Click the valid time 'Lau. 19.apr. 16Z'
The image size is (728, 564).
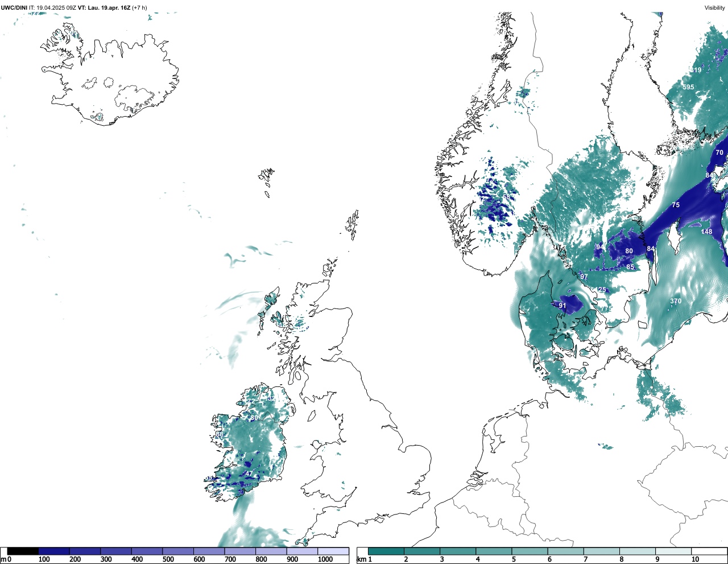pos(109,7)
